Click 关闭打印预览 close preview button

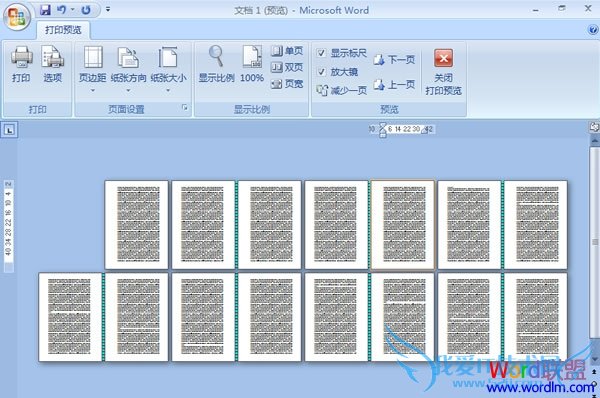coord(443,72)
